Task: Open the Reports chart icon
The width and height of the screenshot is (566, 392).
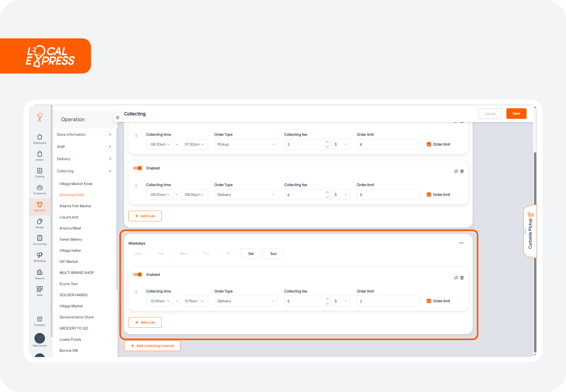Action: point(40,272)
